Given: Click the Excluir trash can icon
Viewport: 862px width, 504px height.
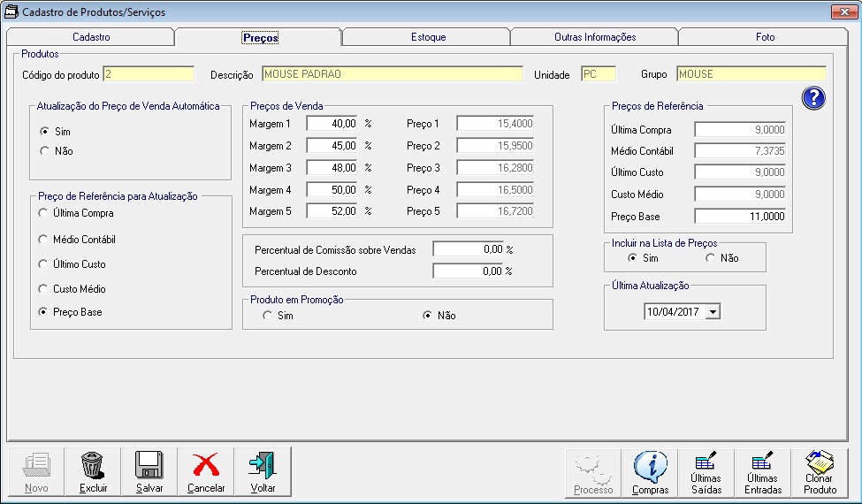Looking at the screenshot, I should tap(93, 466).
